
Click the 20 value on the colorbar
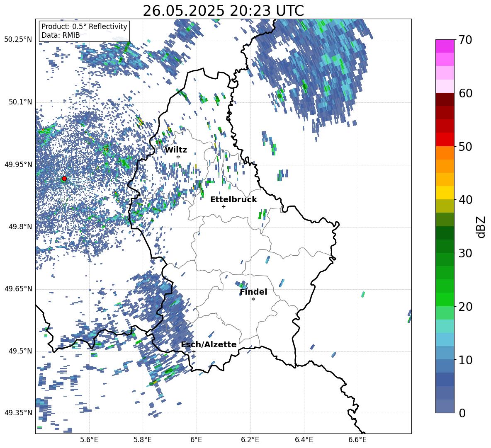click(465, 306)
